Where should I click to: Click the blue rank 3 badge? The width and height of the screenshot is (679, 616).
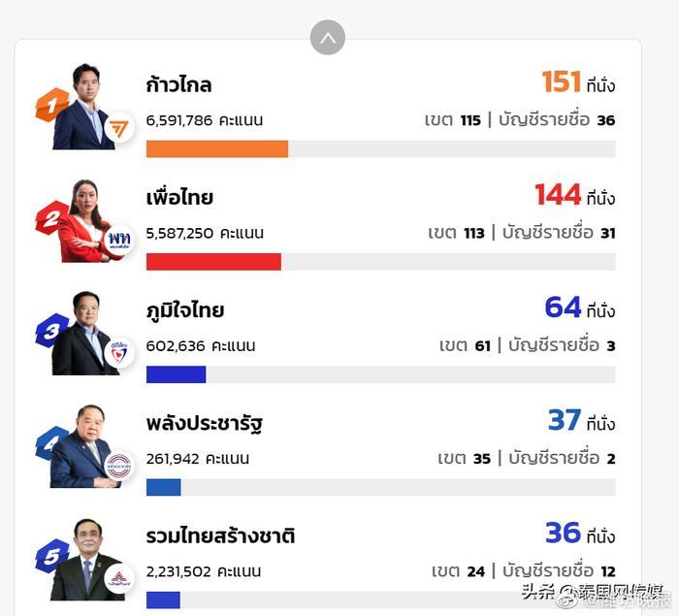50,330
